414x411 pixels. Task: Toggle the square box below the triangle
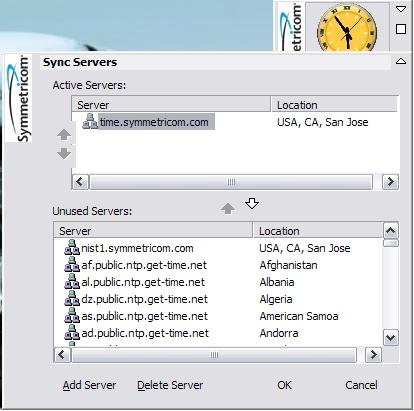pos(401,29)
